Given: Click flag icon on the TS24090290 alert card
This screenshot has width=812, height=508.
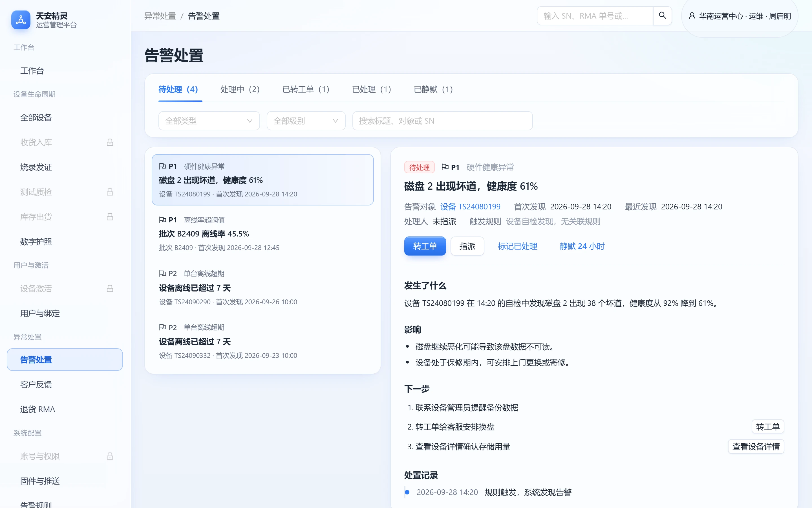Looking at the screenshot, I should pos(162,273).
